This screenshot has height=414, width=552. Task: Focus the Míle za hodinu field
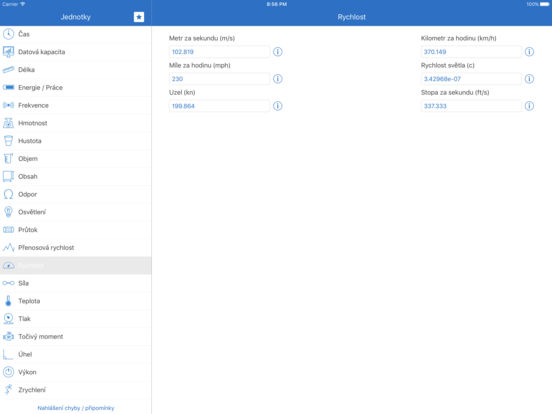tap(219, 79)
